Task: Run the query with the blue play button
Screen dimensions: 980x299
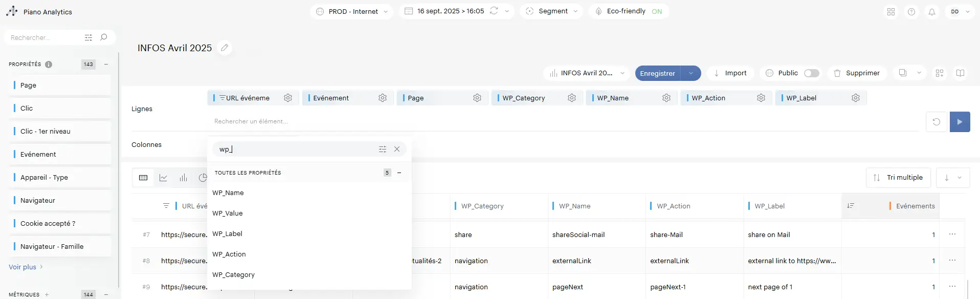Action: [x=960, y=122]
